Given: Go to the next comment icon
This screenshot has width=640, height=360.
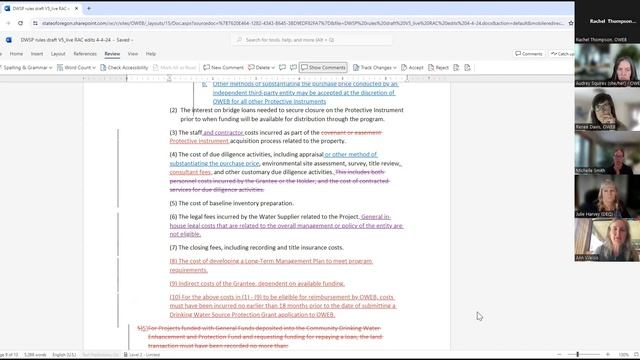Looking at the screenshot, I should point(293,67).
